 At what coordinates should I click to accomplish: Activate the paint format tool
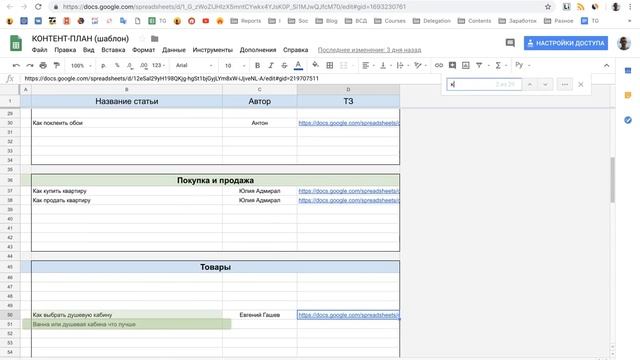[57, 65]
